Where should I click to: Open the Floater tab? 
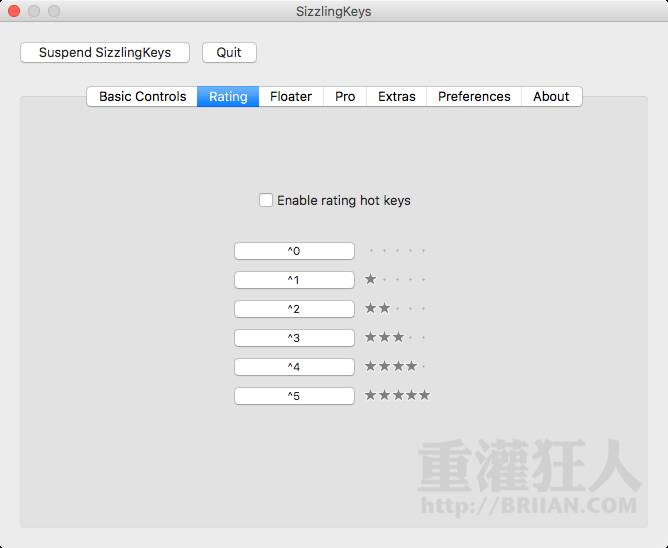291,96
